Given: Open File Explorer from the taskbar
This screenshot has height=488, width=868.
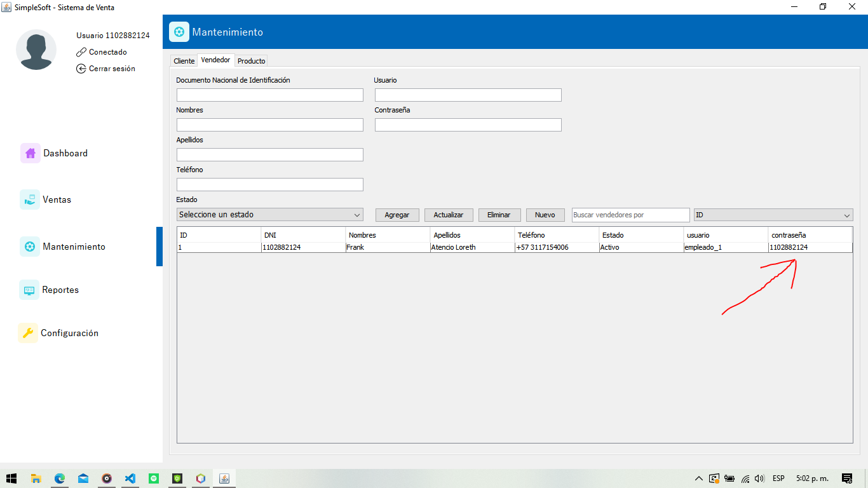Looking at the screenshot, I should [36, 478].
